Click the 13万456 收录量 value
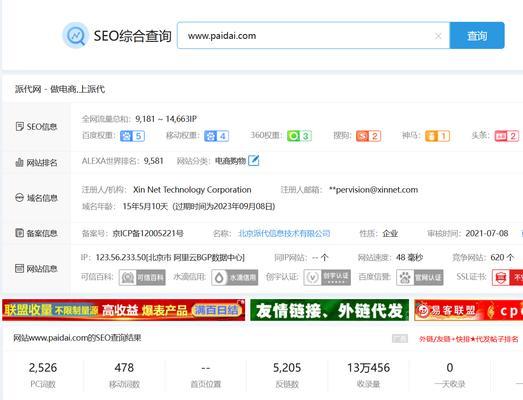523x400 pixels. tap(369, 368)
